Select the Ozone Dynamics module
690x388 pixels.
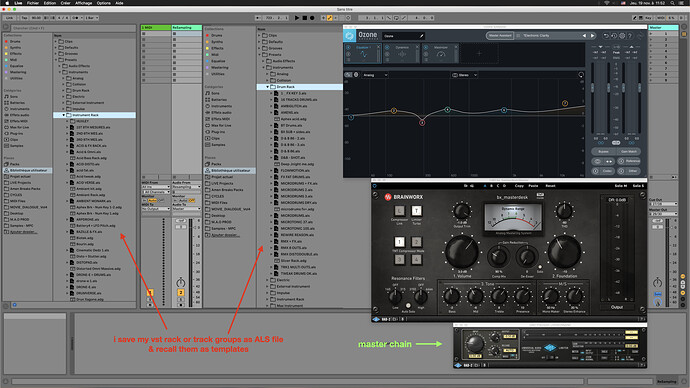point(402,53)
